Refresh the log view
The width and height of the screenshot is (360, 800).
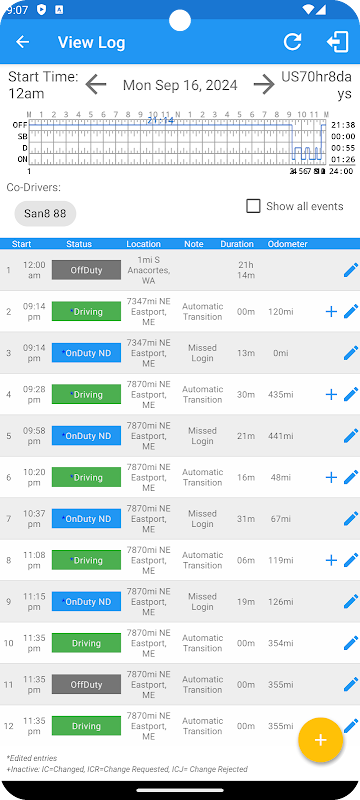(293, 42)
